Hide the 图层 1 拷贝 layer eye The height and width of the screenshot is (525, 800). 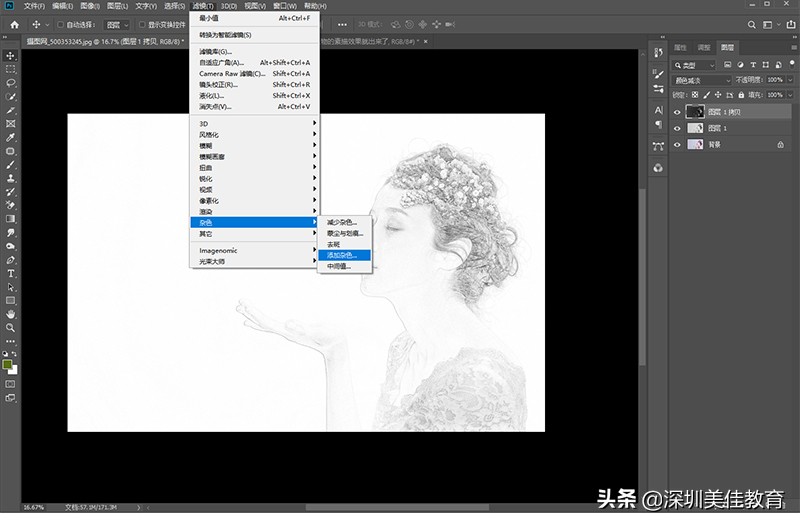click(677, 112)
